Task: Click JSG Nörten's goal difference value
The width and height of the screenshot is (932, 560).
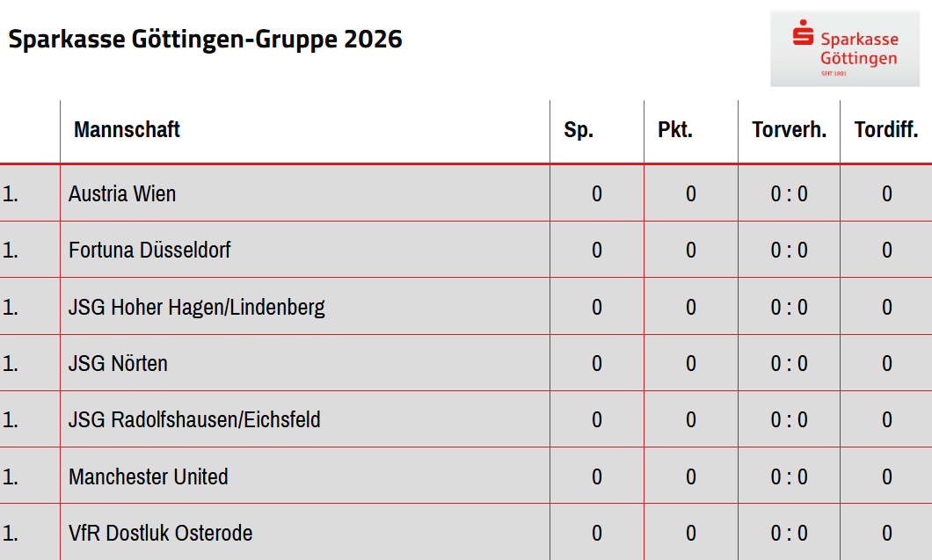Action: click(886, 363)
